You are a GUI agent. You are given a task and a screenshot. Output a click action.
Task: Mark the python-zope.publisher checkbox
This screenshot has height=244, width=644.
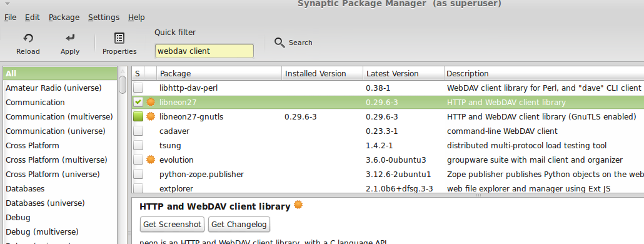tap(138, 174)
